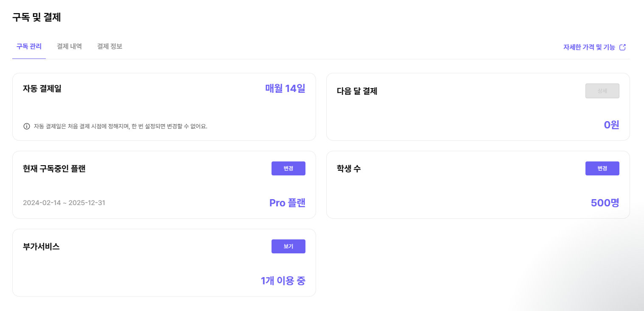Screen dimensions: 644x311
Task: Click the 다음 달 결제 card title
Action: coord(357,91)
